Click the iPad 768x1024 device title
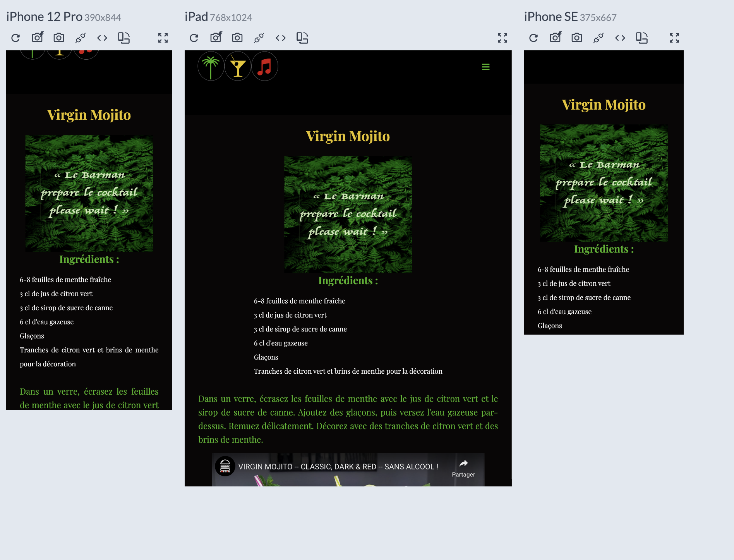This screenshot has height=560, width=734. (x=218, y=17)
